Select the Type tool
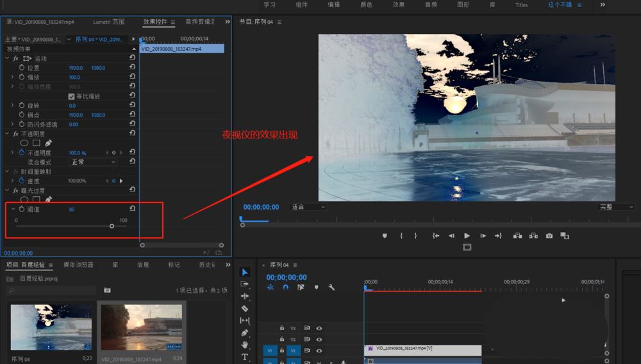641x364 pixels. [244, 357]
